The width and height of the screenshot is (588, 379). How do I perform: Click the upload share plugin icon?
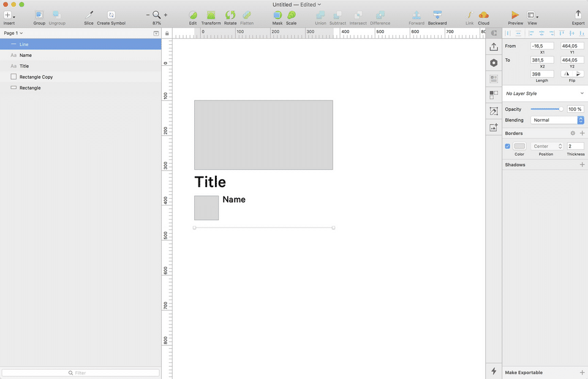tap(494, 47)
